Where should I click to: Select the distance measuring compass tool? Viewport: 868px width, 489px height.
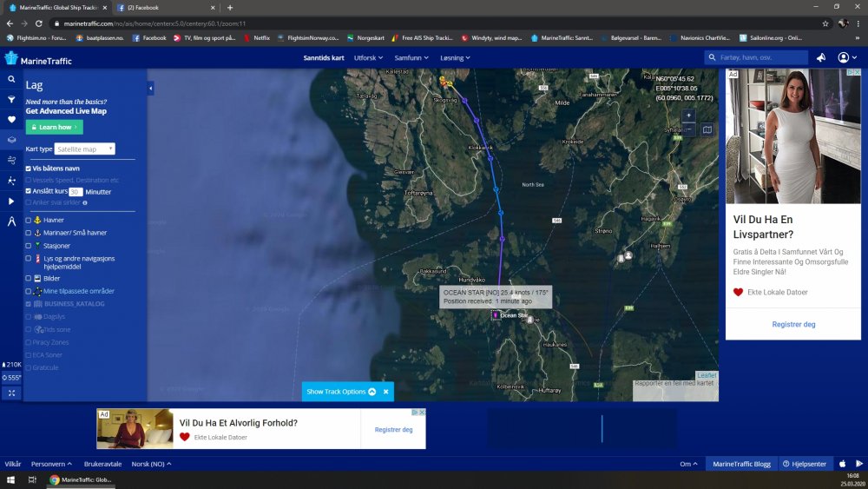click(11, 221)
